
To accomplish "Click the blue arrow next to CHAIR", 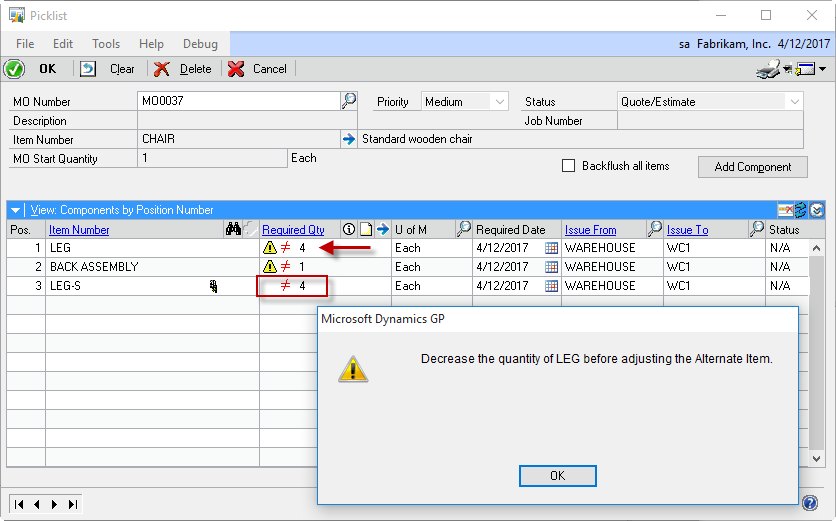I will tap(348, 139).
